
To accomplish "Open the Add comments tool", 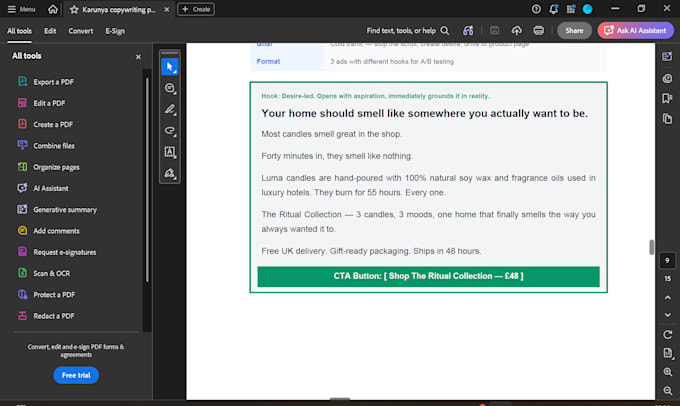I will pos(48,230).
